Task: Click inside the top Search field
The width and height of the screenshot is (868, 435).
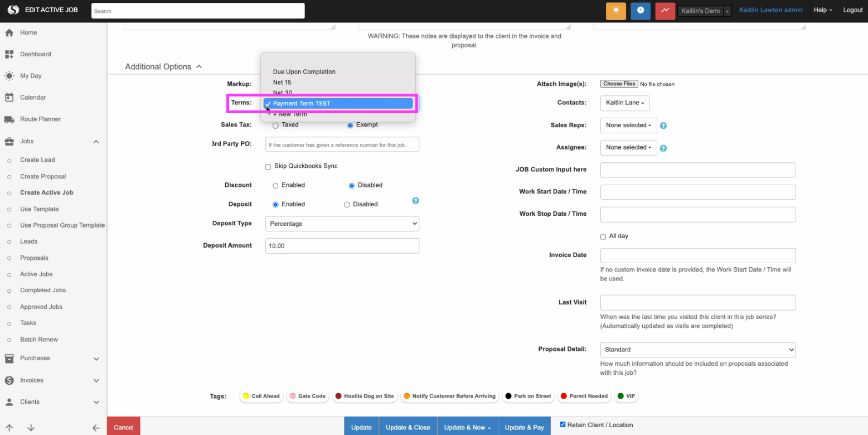Action: (198, 11)
